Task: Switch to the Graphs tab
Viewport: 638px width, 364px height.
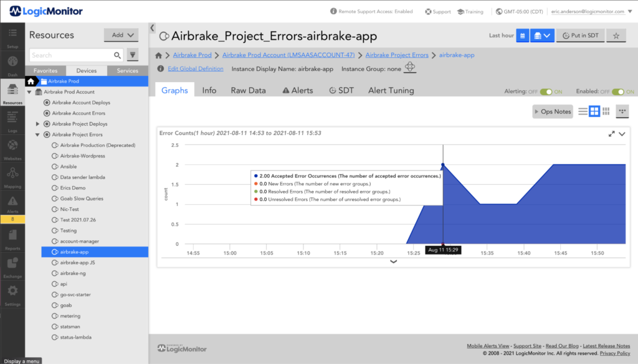Action: click(174, 90)
